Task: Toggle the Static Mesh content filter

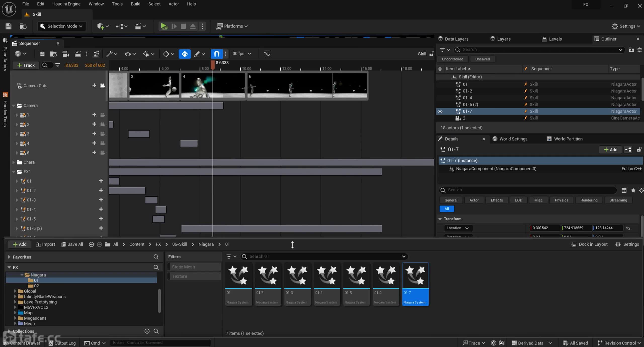Action: (x=194, y=267)
